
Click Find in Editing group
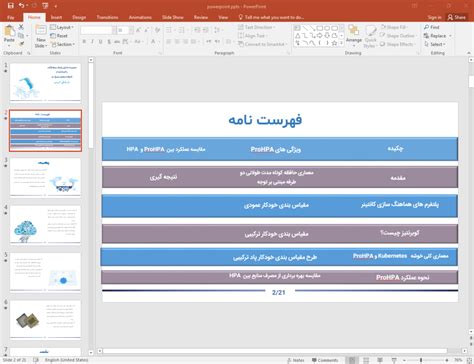(x=432, y=27)
